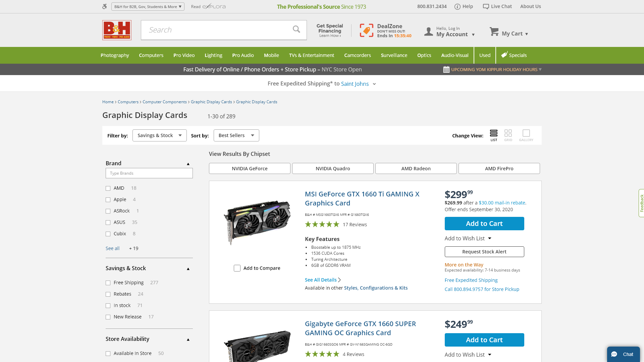Open the B&H logo homepage

point(117,30)
